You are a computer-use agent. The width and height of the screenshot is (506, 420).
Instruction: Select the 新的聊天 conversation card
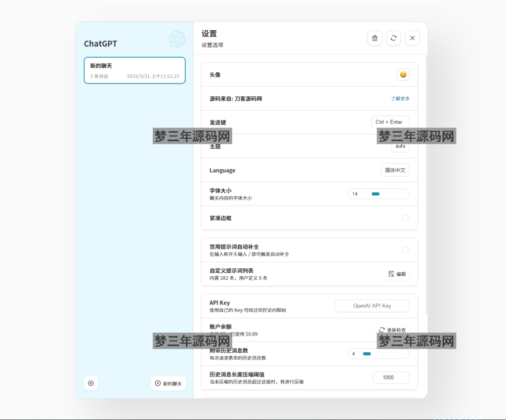(x=134, y=70)
